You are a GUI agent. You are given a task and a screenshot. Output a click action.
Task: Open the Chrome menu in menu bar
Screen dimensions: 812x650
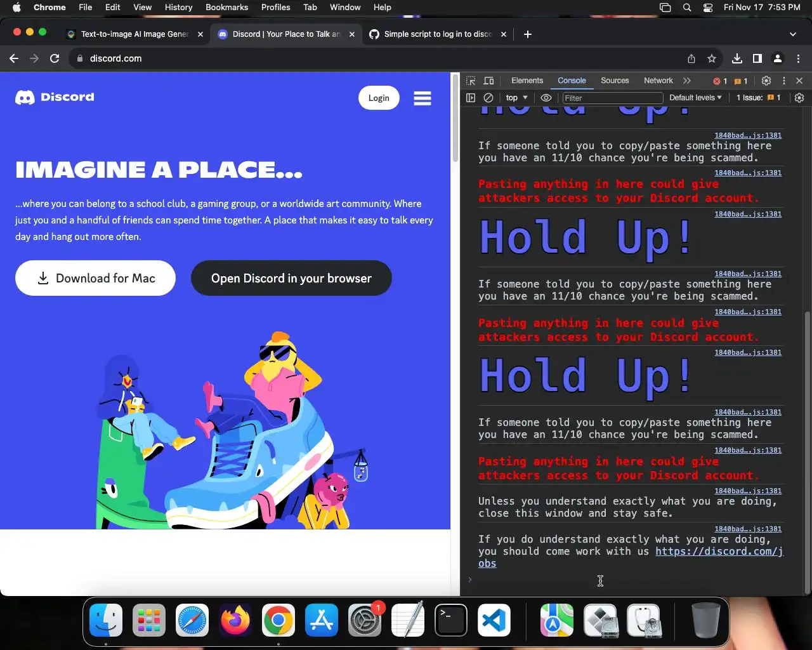(x=49, y=8)
